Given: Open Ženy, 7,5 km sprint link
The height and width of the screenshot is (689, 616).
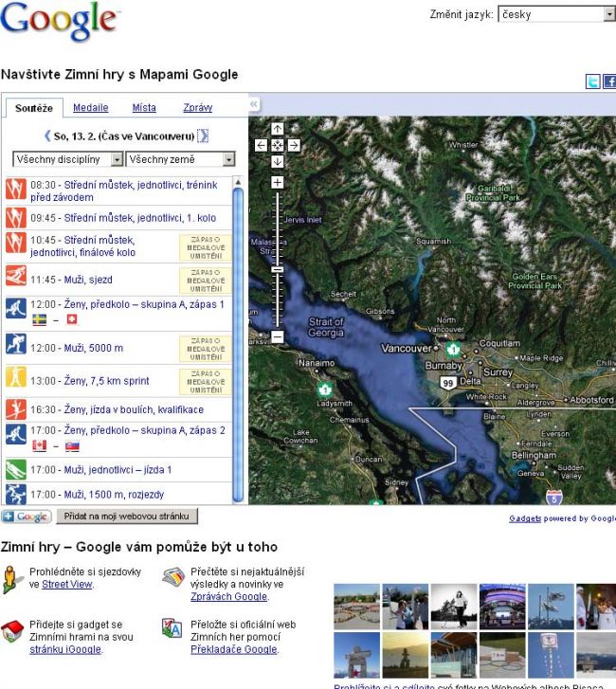Looking at the screenshot, I should point(107,381).
